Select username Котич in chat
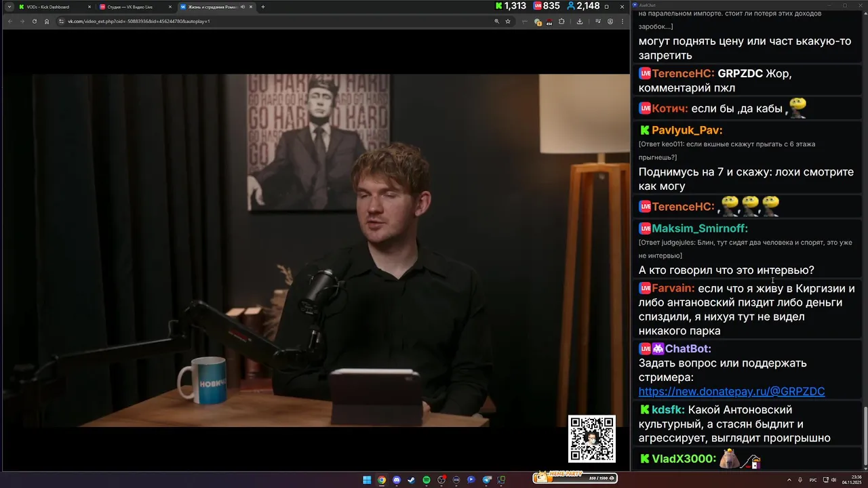Screen dimensions: 868x488 click(670, 108)
